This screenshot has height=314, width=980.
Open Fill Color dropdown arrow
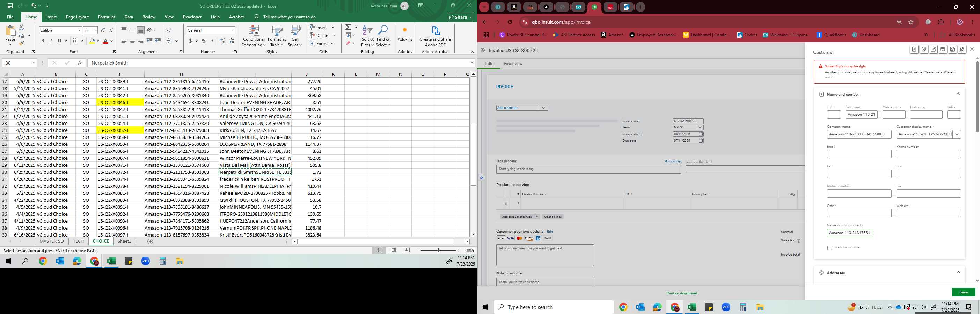pos(98,41)
